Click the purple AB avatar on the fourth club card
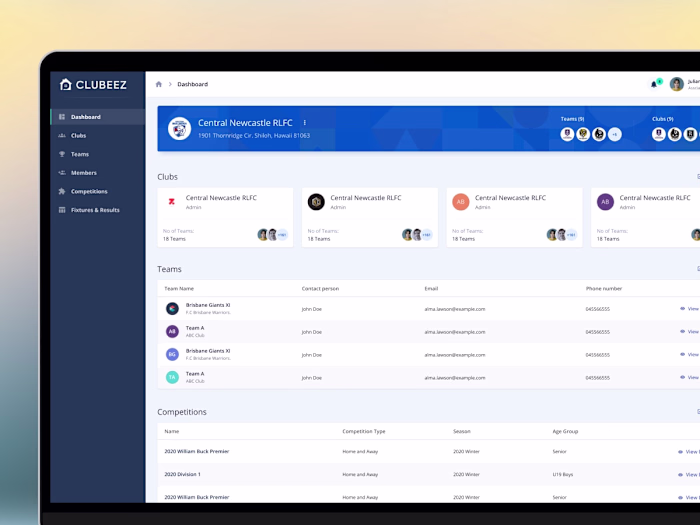Image resolution: width=700 pixels, height=525 pixels. click(x=605, y=202)
